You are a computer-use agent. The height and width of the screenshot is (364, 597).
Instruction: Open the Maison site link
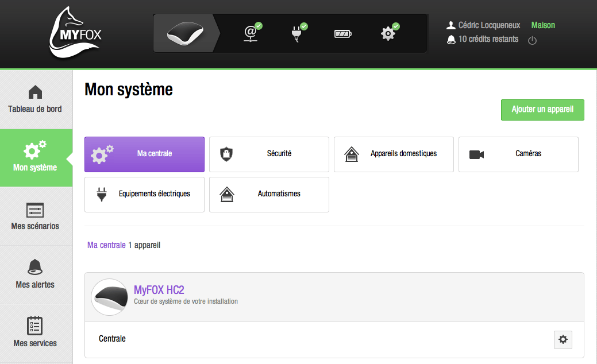click(543, 25)
